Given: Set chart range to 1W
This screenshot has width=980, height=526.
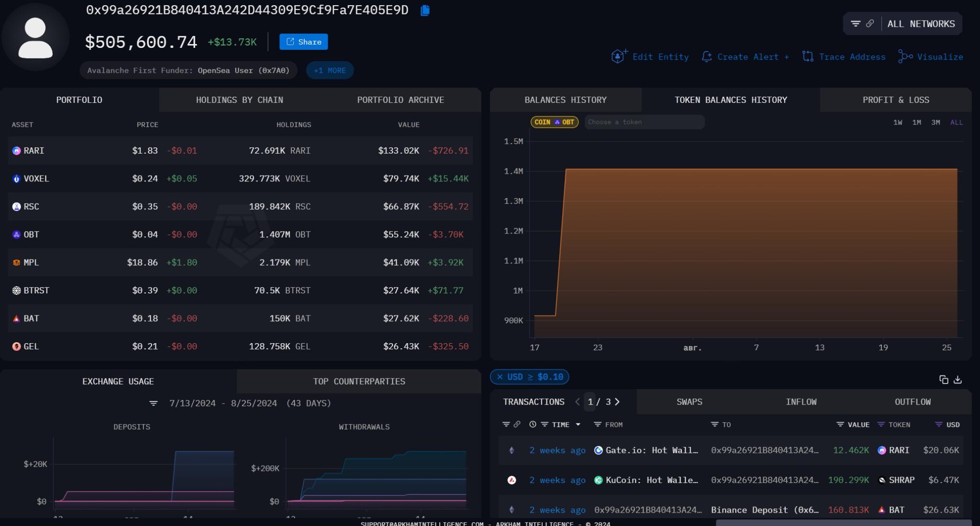Looking at the screenshot, I should 898,123.
